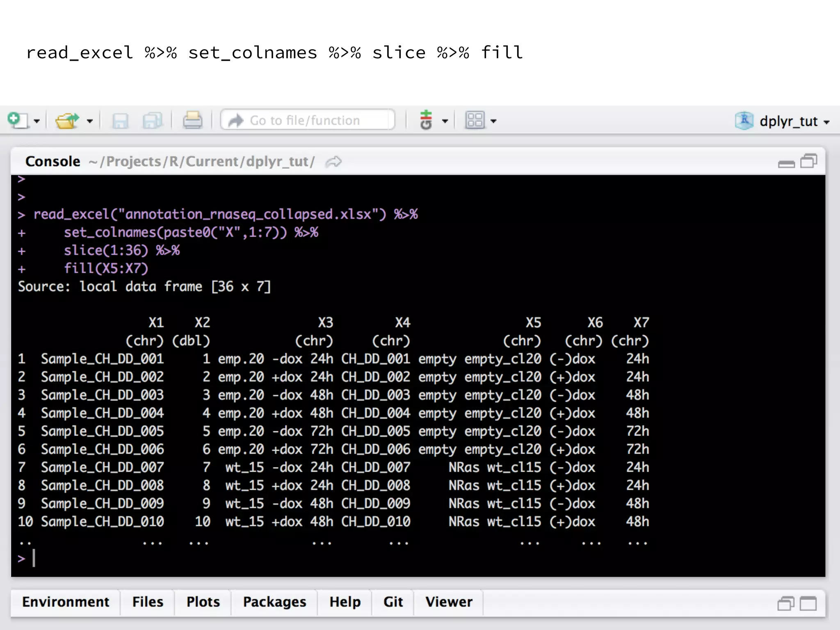Image resolution: width=840 pixels, height=630 pixels.
Task: Focus the Go to file/function field
Action: tap(308, 120)
